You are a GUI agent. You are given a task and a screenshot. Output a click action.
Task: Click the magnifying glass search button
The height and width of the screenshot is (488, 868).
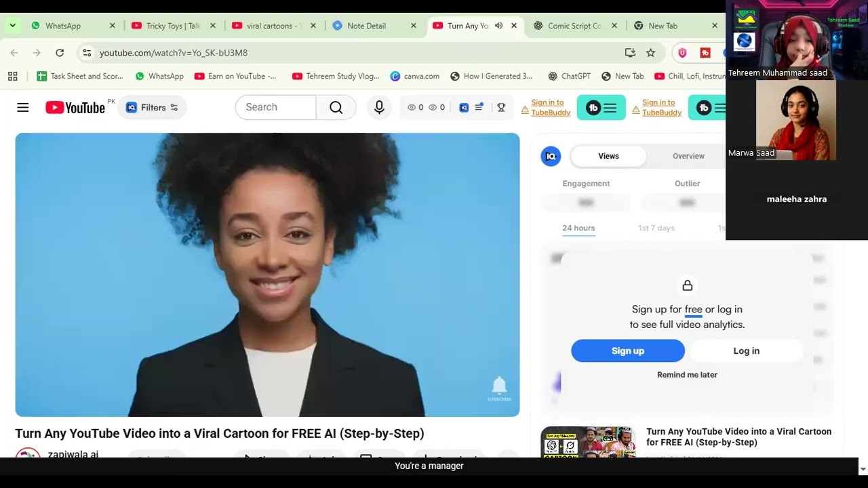(336, 107)
